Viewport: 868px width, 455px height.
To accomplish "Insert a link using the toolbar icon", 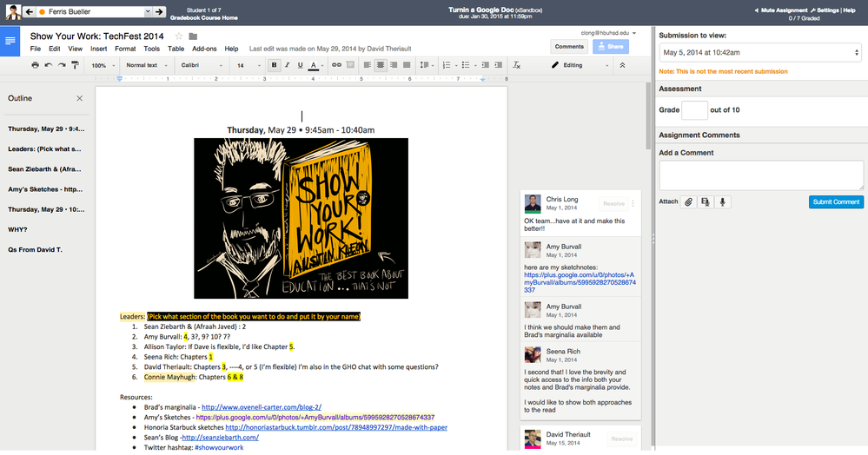I will (x=335, y=65).
